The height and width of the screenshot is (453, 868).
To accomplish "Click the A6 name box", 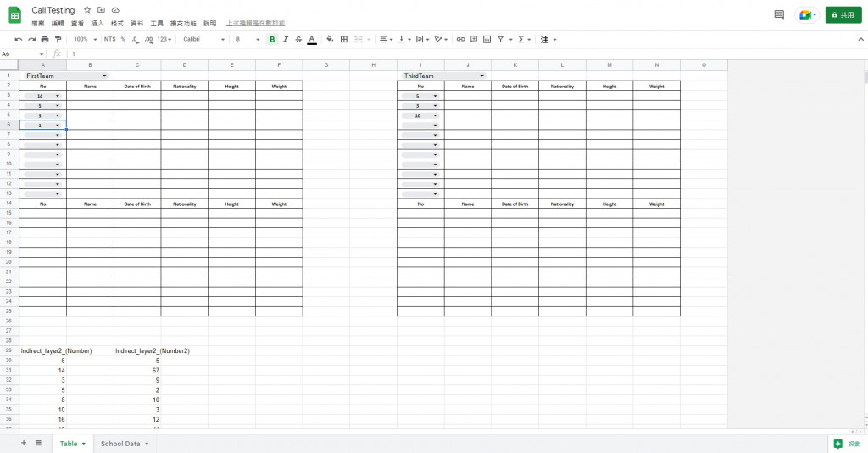I will pyautogui.click(x=23, y=53).
